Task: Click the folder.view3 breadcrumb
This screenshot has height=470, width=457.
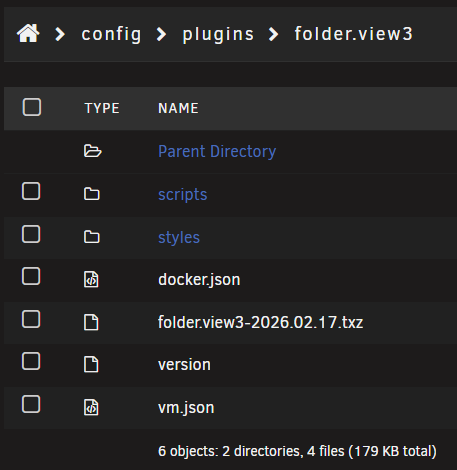Action: coord(353,34)
